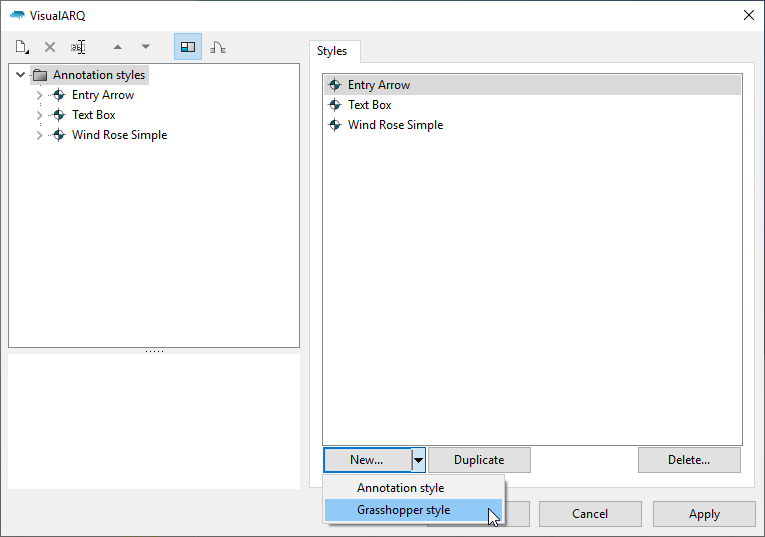Click the Entry Arrow icon in tree
765x537 pixels.
pyautogui.click(x=59, y=95)
